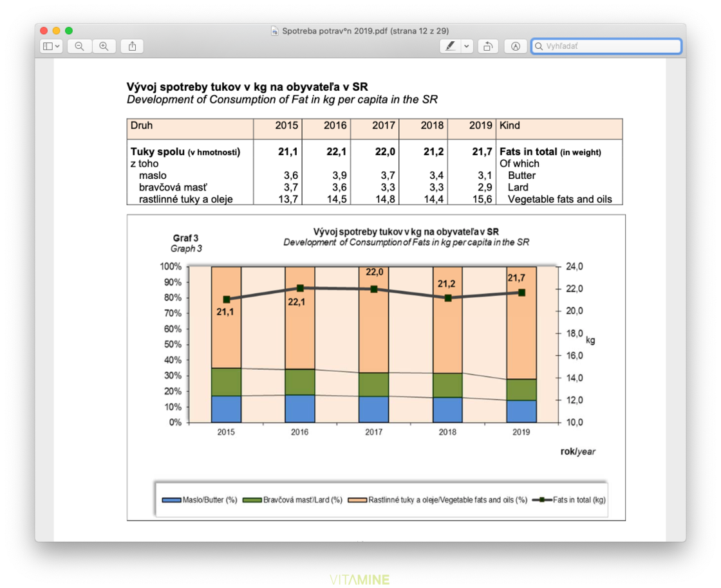This screenshot has width=721, height=588.
Task: Zoom in the PDF page
Action: [104, 46]
